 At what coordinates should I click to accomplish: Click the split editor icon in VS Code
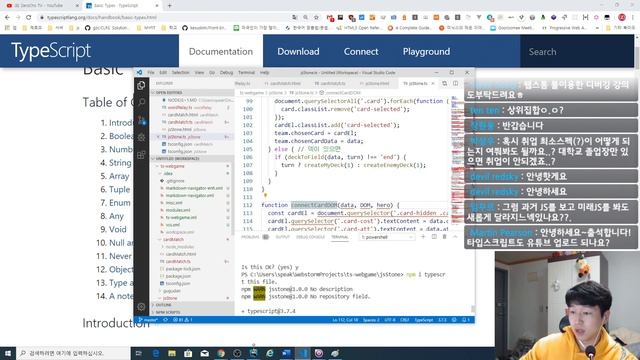(455, 83)
